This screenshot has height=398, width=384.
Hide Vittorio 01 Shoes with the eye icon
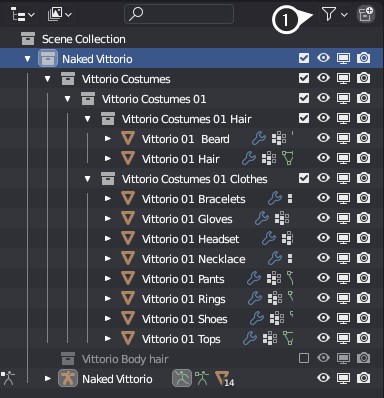(x=323, y=318)
